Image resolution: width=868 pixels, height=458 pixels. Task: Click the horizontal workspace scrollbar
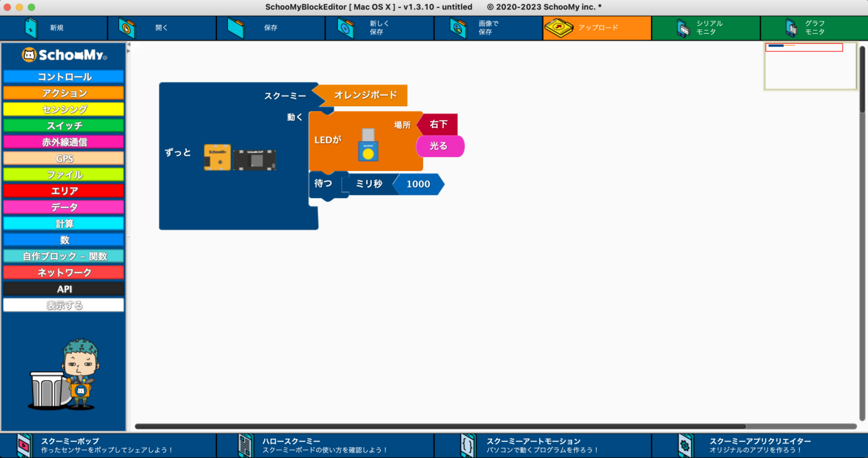tap(440, 426)
